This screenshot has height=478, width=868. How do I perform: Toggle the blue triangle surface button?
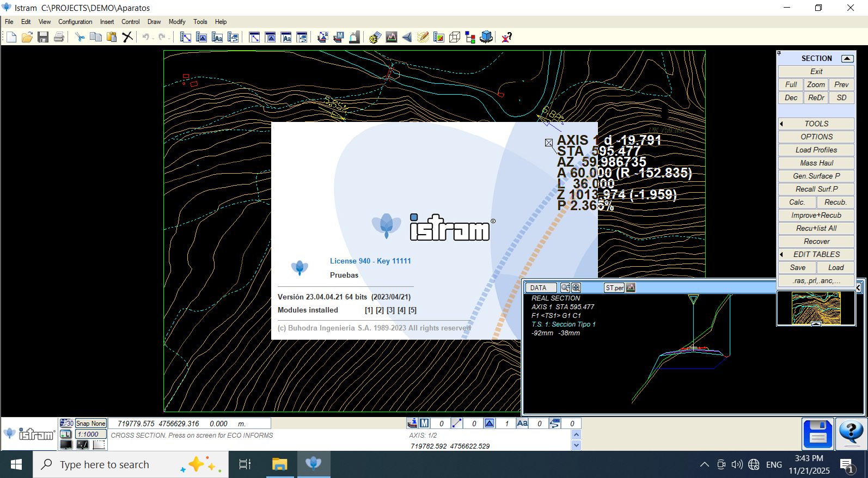tap(490, 423)
